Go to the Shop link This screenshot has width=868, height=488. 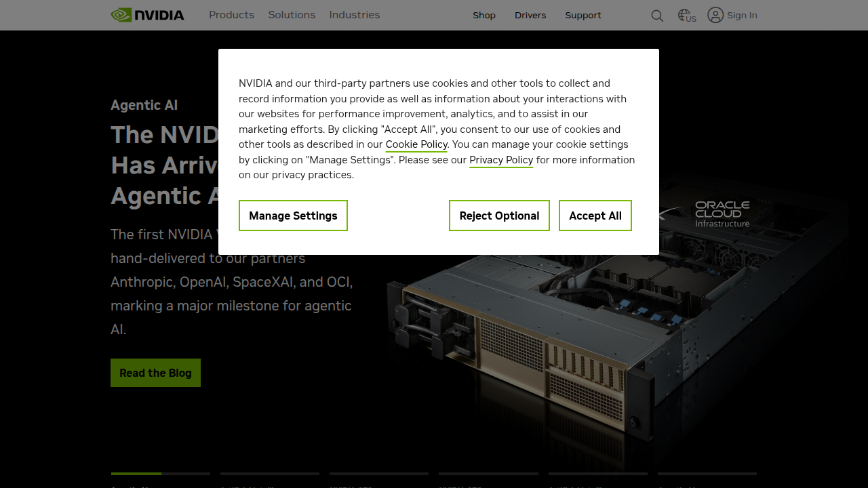click(x=484, y=15)
